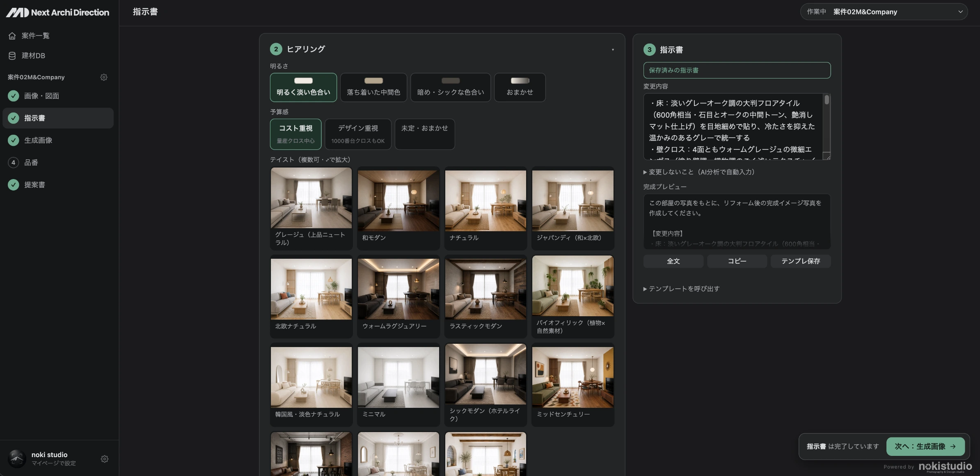Select brightness option おまかせ

pyautogui.click(x=520, y=87)
